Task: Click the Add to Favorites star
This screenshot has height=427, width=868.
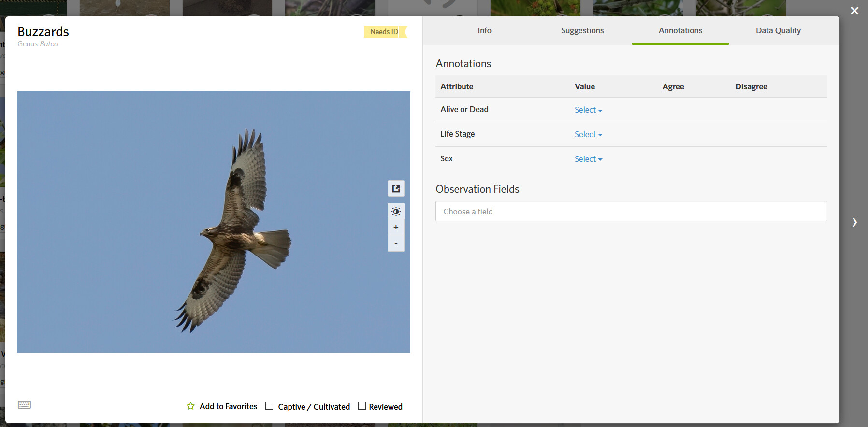Action: 191,406
